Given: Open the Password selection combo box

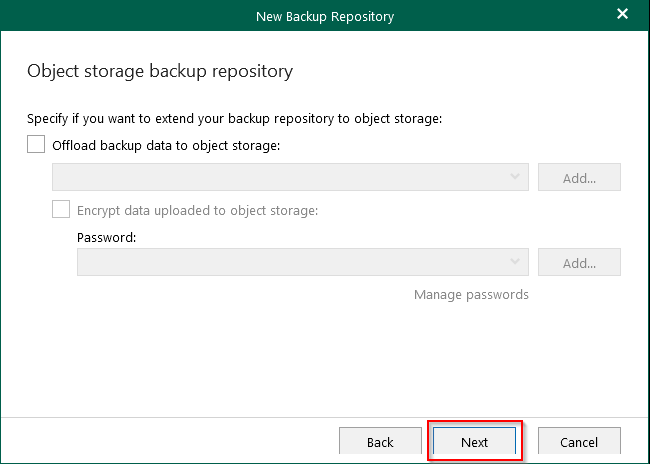Looking at the screenshot, I should coord(303,262).
